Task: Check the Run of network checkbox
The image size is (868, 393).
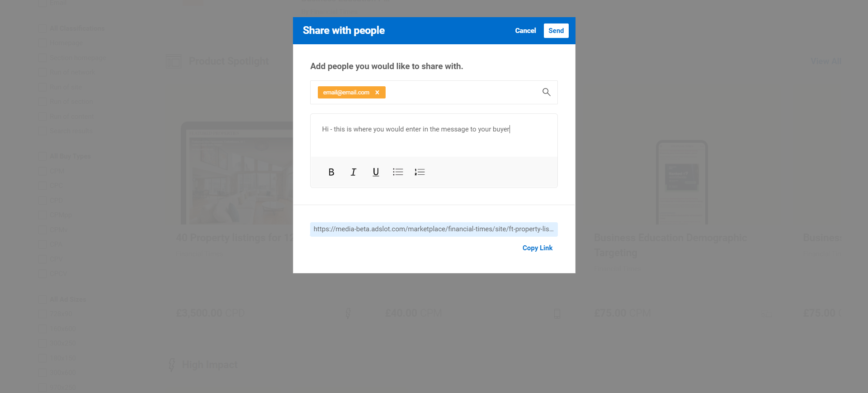Action: coord(43,72)
